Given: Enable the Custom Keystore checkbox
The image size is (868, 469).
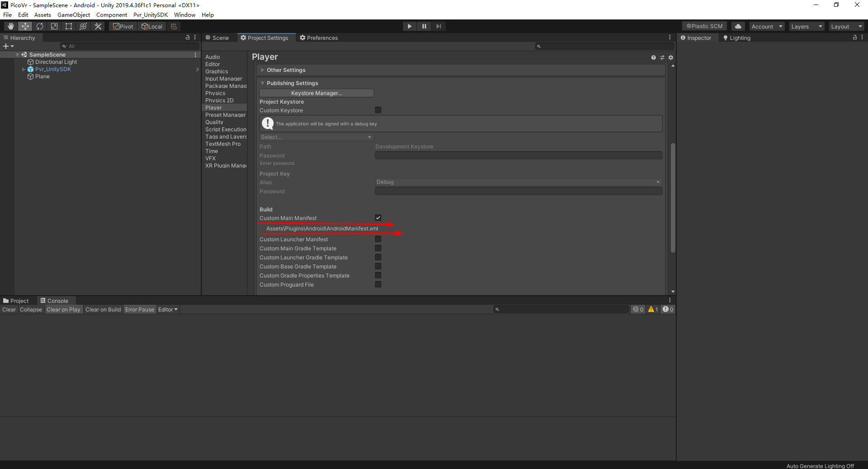Looking at the screenshot, I should pos(378,110).
